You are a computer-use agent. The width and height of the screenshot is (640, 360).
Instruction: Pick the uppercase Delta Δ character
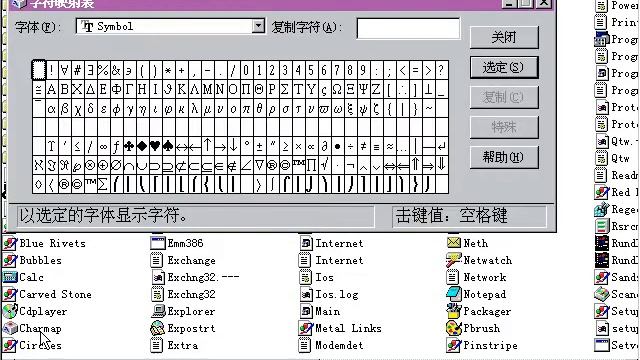pyautogui.click(x=90, y=89)
